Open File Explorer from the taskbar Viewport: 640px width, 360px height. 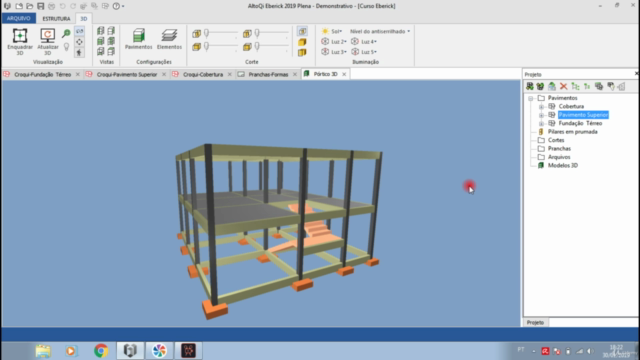point(43,351)
